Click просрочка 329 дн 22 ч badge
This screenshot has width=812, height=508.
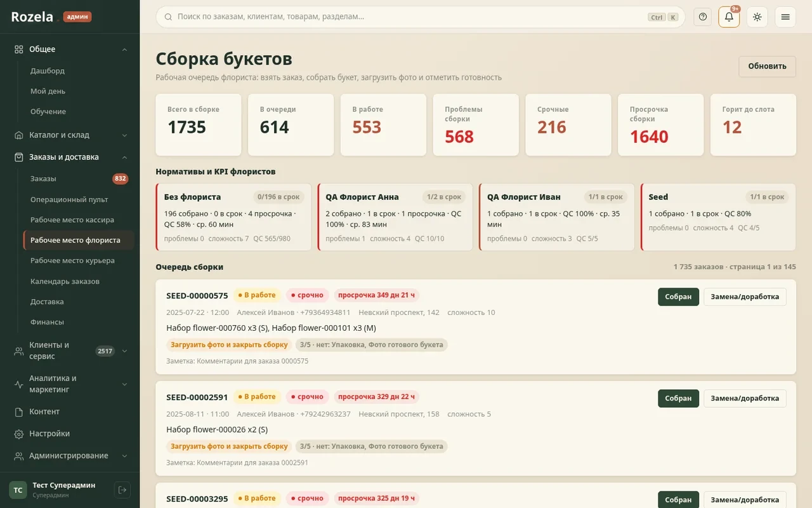tap(376, 397)
